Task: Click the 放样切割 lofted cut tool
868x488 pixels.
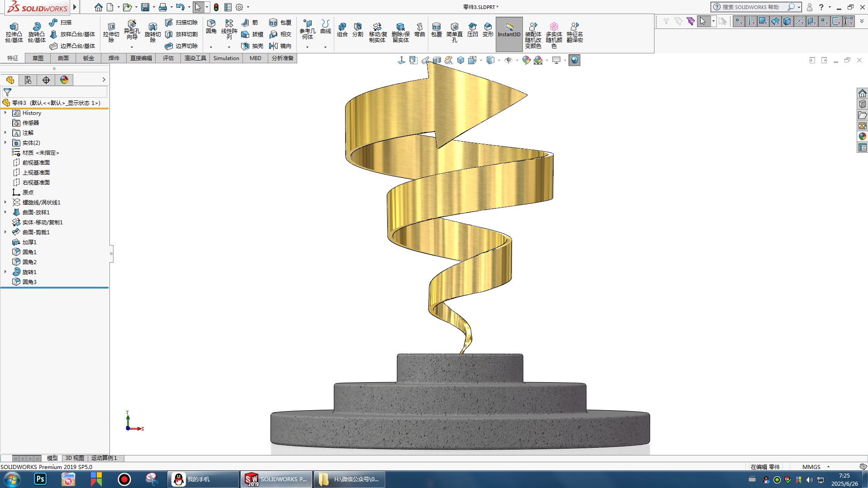Action: pos(181,34)
